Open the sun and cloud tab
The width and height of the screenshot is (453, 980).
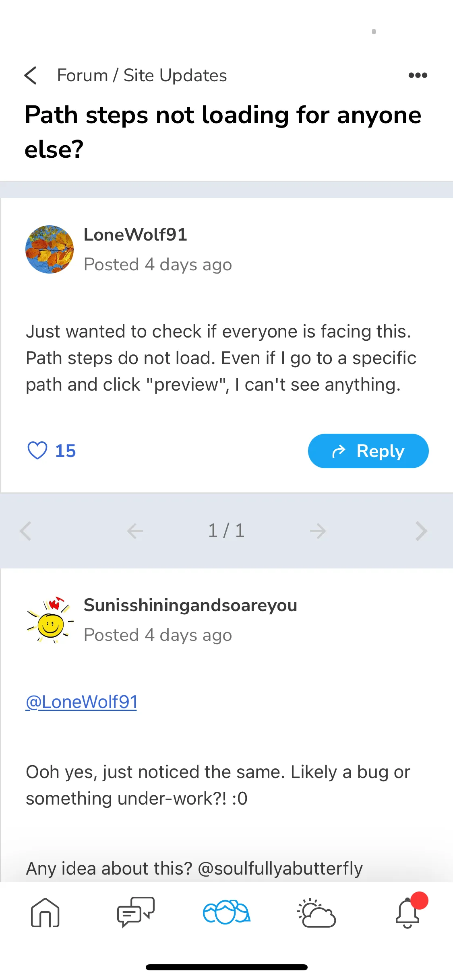(x=317, y=913)
